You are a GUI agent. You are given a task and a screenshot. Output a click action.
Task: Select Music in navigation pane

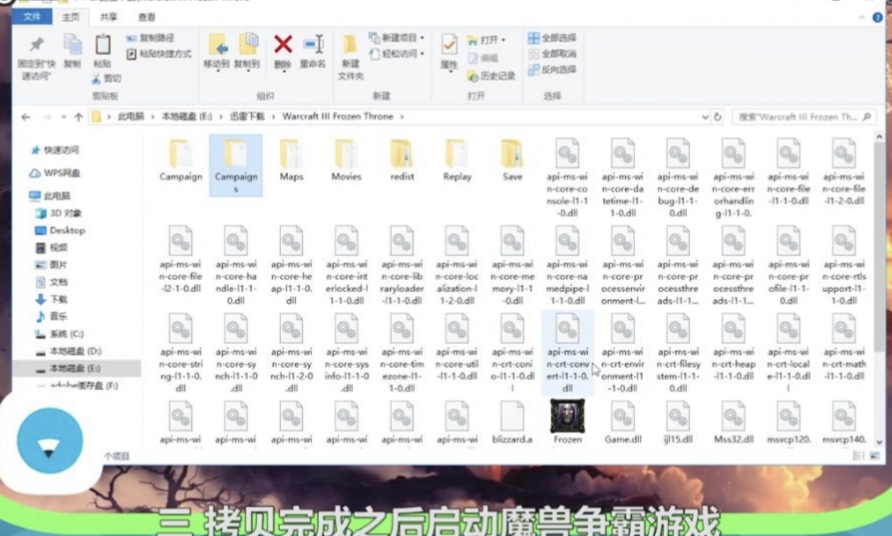52,316
